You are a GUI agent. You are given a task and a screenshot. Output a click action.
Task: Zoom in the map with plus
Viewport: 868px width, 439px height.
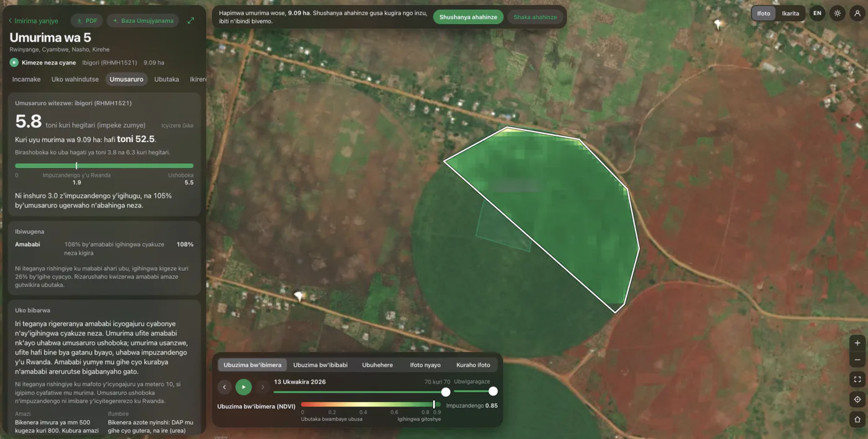click(857, 343)
